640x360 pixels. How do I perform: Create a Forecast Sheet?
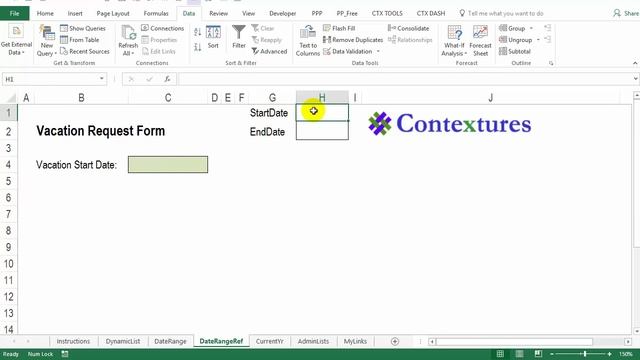[480, 40]
